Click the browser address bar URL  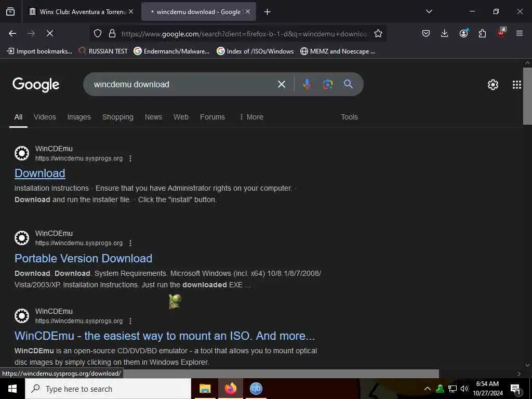pos(244,34)
